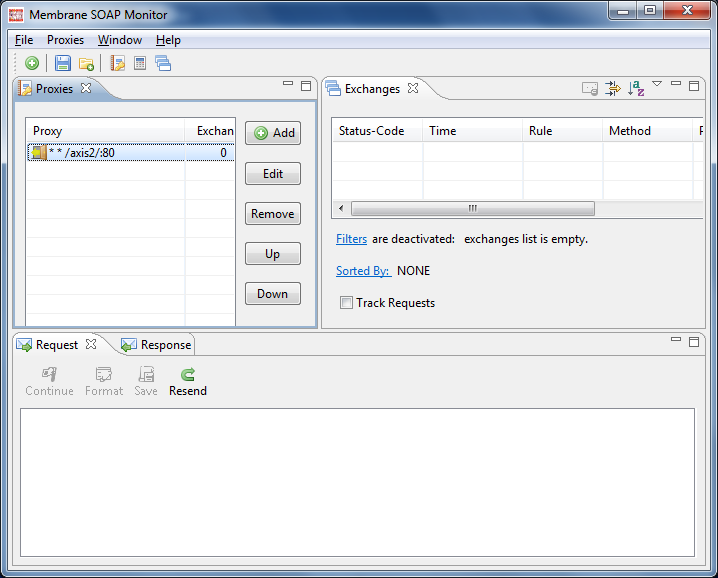
Task: Click the Proxy column header
Action: pos(106,131)
